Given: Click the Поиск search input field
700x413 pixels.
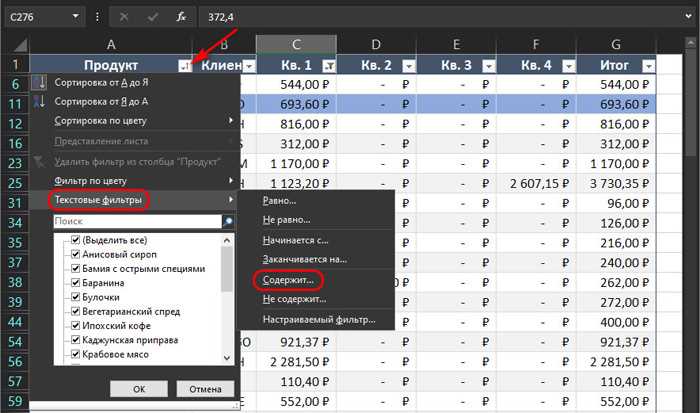Looking at the screenshot, I should (x=138, y=221).
